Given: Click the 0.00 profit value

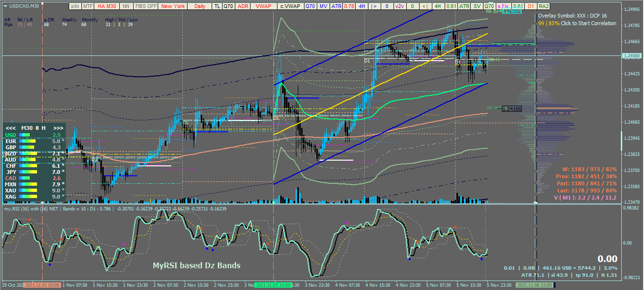Looking at the screenshot, I should pos(607,259).
